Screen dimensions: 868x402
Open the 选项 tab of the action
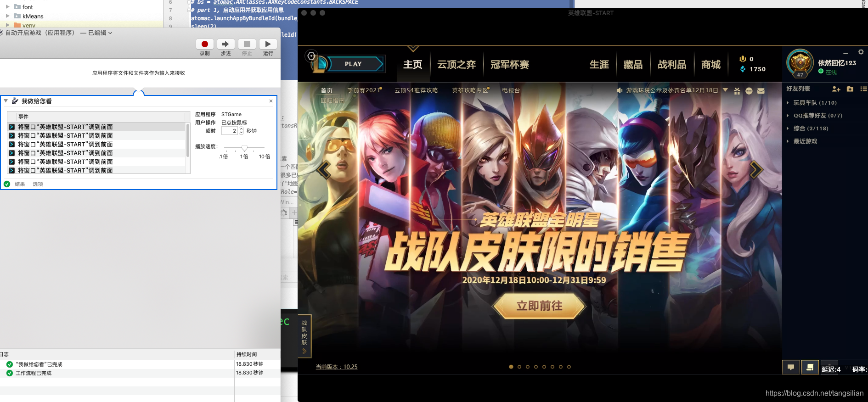[38, 184]
